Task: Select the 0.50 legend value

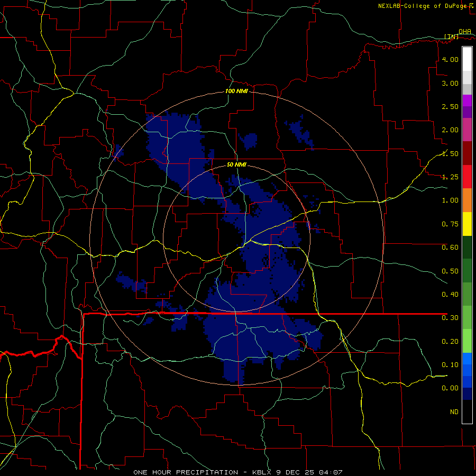Action: (x=450, y=271)
